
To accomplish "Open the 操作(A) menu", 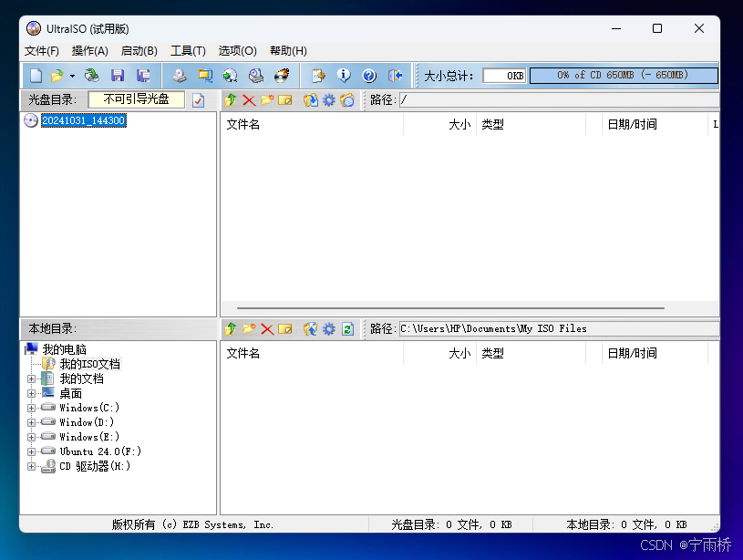I will pos(90,51).
